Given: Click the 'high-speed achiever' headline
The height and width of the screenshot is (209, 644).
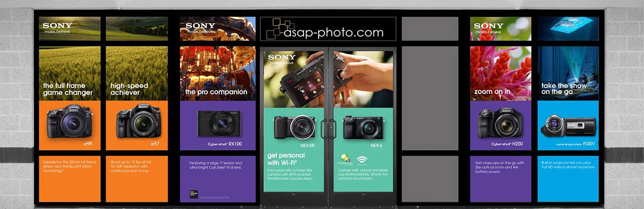Looking at the screenshot, I should [x=129, y=89].
